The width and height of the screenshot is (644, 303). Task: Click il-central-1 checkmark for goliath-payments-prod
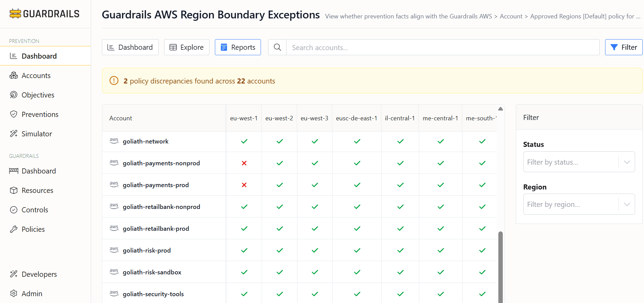[x=400, y=185]
